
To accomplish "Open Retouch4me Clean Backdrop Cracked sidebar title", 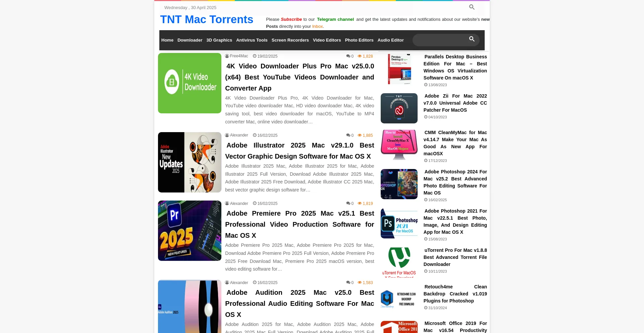I will (x=455, y=294).
